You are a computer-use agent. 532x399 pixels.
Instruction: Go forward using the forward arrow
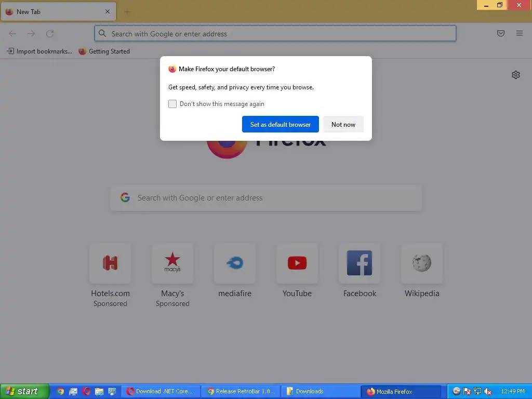pyautogui.click(x=31, y=34)
